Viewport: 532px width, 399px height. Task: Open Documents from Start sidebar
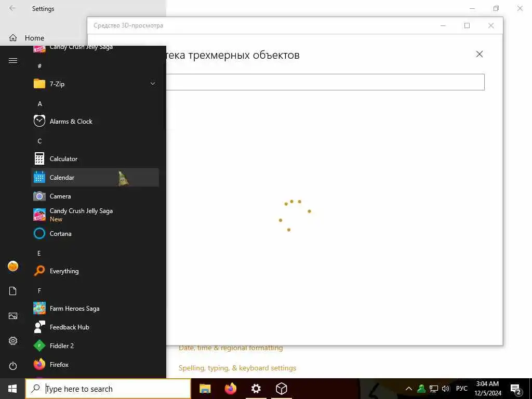point(13,291)
